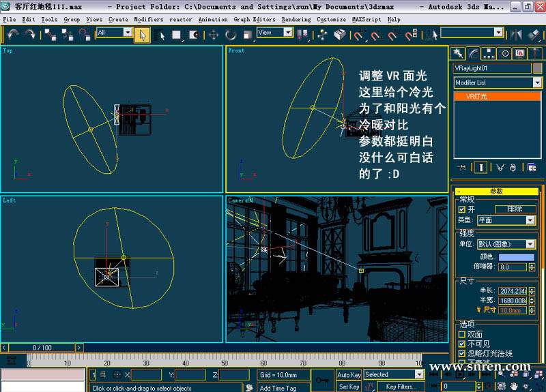Viewport: 546px width, 392px height.
Task: Open the All selection filter dropdown
Action: coord(114,32)
